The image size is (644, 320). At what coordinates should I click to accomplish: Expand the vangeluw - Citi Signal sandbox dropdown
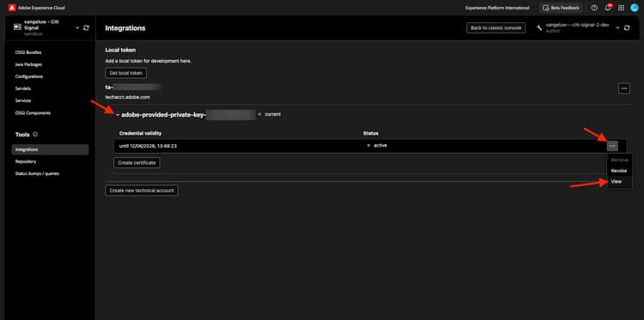pyautogui.click(x=76, y=27)
